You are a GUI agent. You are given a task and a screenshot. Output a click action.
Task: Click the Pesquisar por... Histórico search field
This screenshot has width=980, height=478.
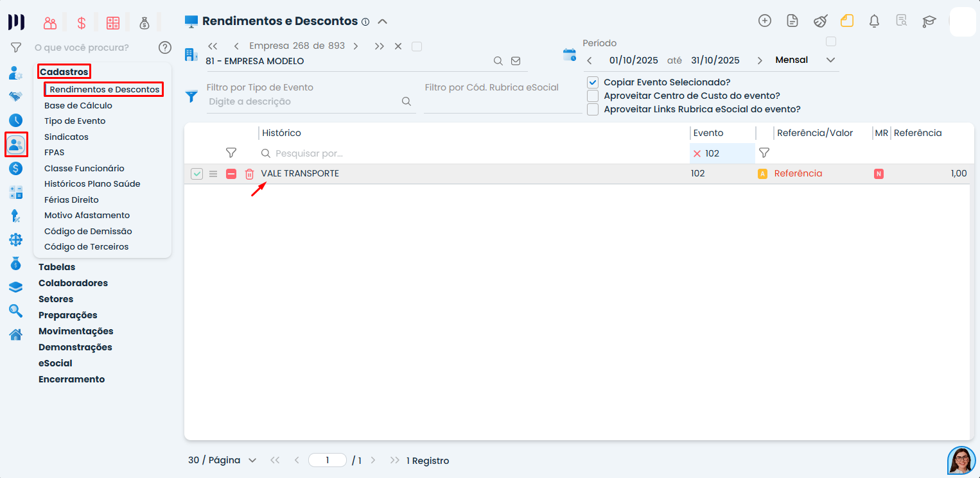[472, 154]
